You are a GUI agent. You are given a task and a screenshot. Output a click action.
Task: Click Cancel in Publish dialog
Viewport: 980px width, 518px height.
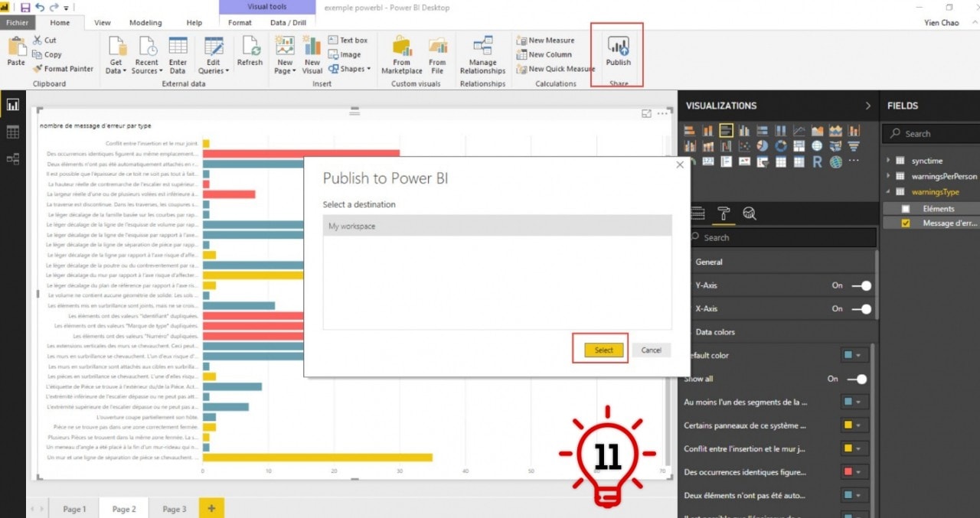pyautogui.click(x=651, y=350)
